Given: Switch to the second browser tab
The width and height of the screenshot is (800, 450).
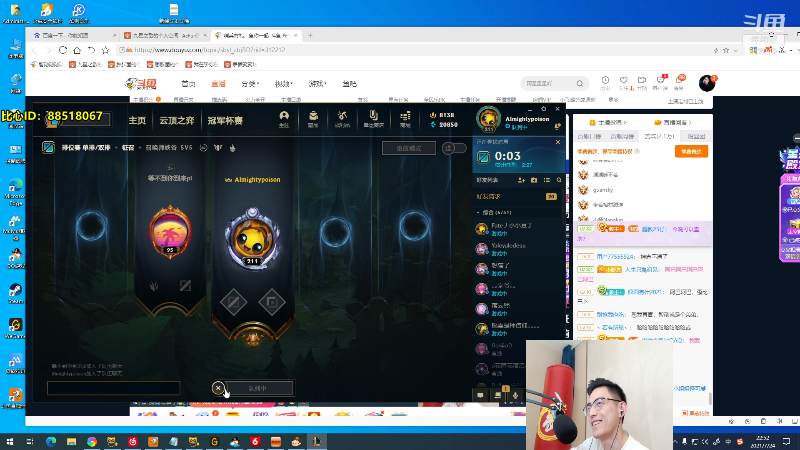Looking at the screenshot, I should point(165,35).
